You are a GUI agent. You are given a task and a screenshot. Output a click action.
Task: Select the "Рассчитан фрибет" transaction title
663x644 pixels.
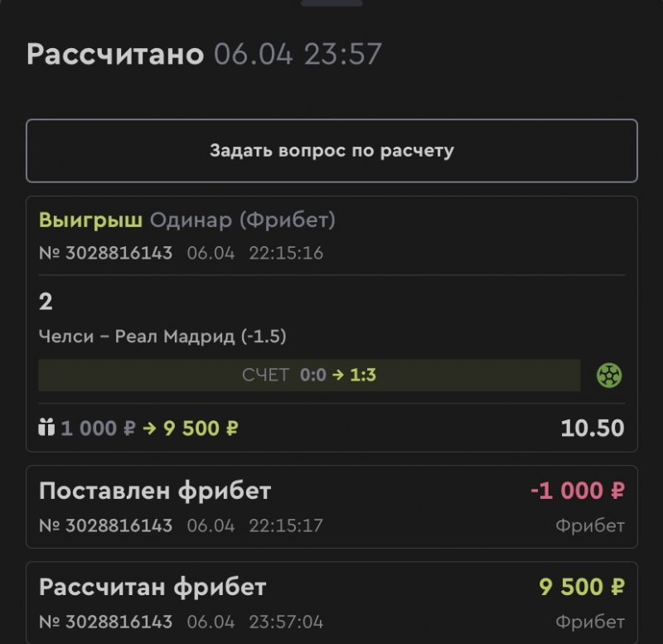(152, 588)
